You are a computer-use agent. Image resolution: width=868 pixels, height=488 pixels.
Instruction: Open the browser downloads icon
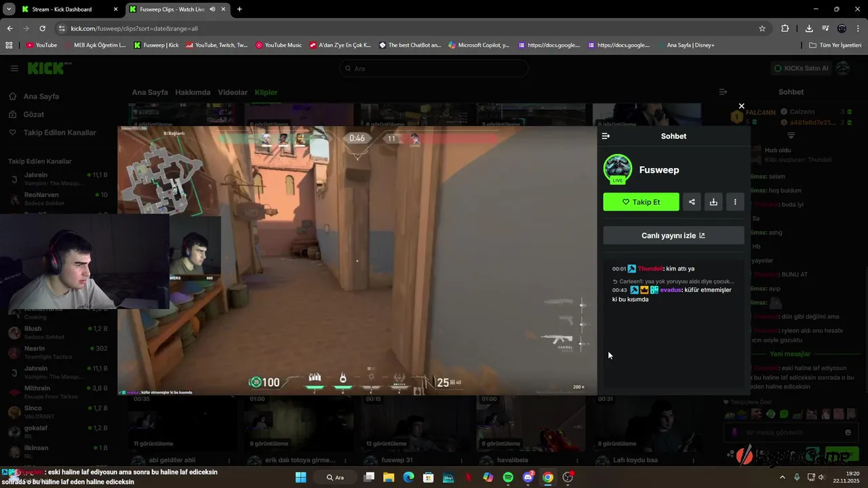(x=809, y=28)
